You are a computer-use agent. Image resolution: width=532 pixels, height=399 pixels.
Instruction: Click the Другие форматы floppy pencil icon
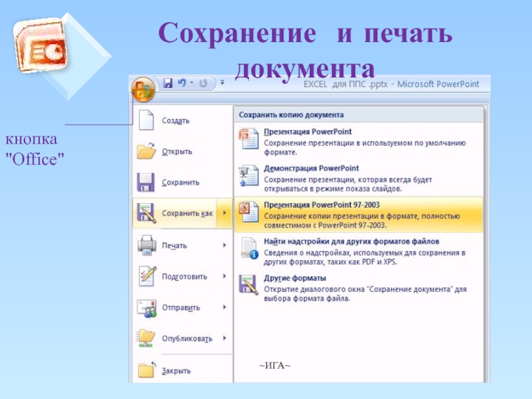pos(249,285)
